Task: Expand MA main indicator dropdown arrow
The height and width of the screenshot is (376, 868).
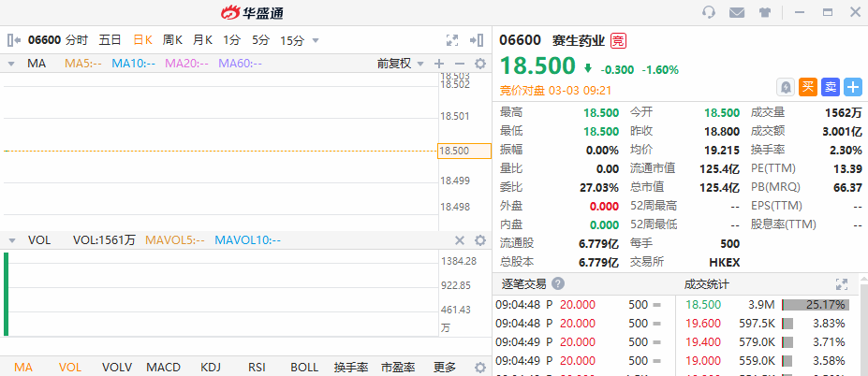Action: coord(11,65)
